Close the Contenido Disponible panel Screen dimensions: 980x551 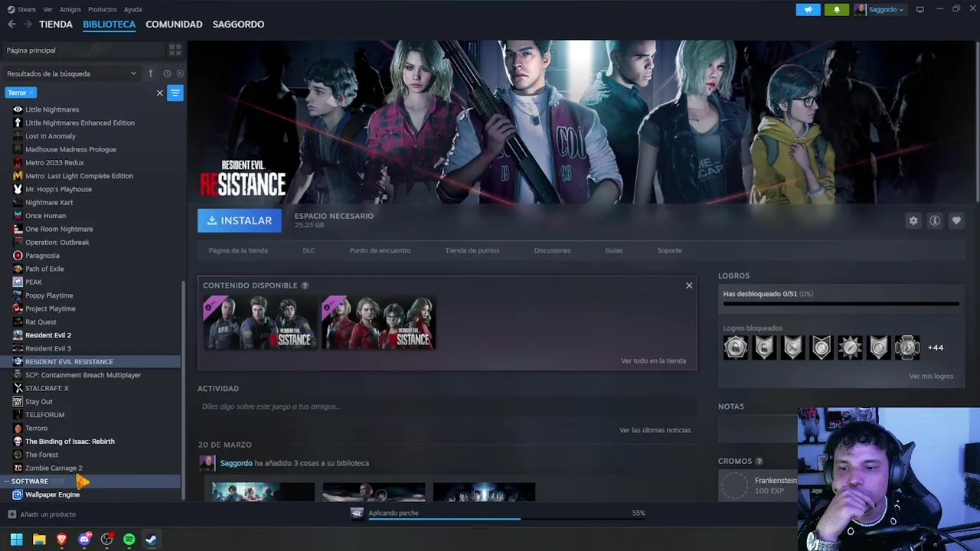pyautogui.click(x=689, y=285)
